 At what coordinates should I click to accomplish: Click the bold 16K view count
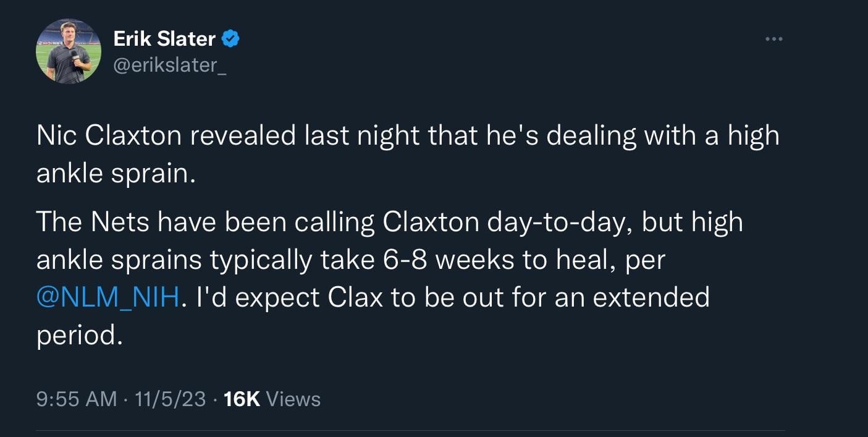[x=242, y=399]
